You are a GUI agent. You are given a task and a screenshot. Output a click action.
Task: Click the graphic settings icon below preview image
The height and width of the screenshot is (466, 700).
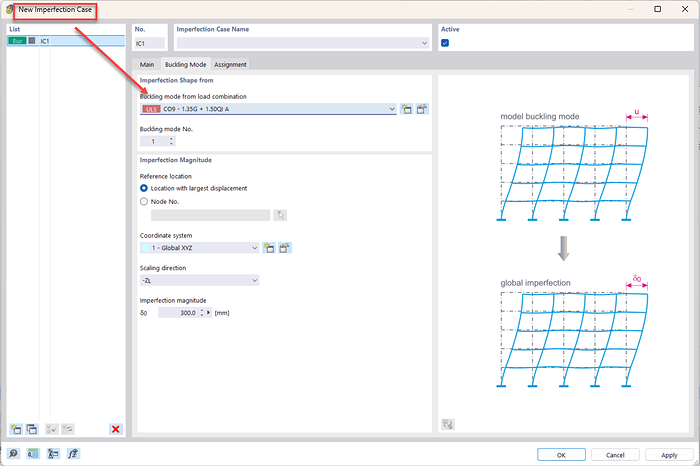pyautogui.click(x=448, y=424)
